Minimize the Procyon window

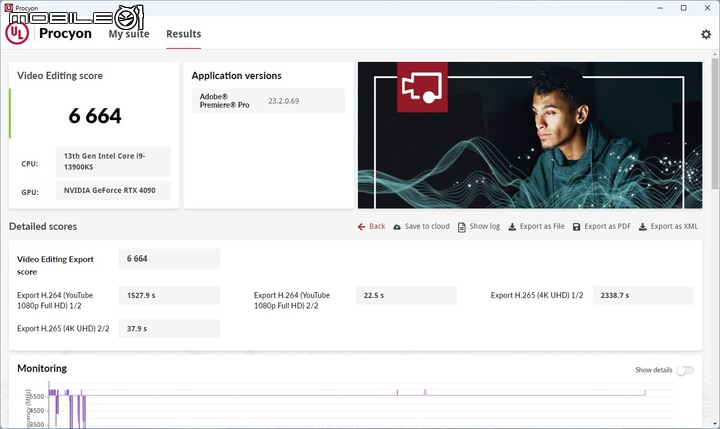click(x=660, y=8)
